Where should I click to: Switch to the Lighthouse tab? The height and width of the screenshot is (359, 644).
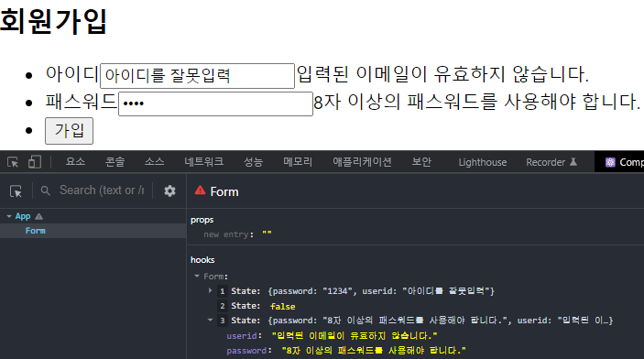(483, 162)
